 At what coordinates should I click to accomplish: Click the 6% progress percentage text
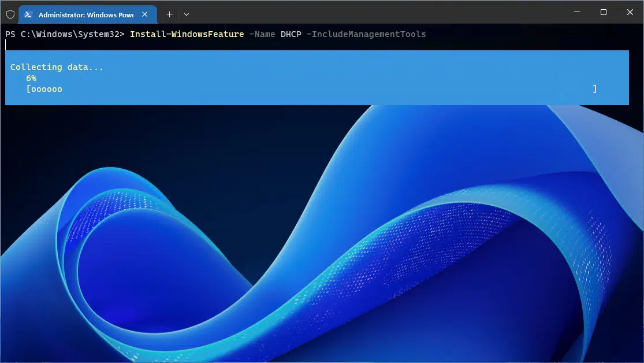31,77
